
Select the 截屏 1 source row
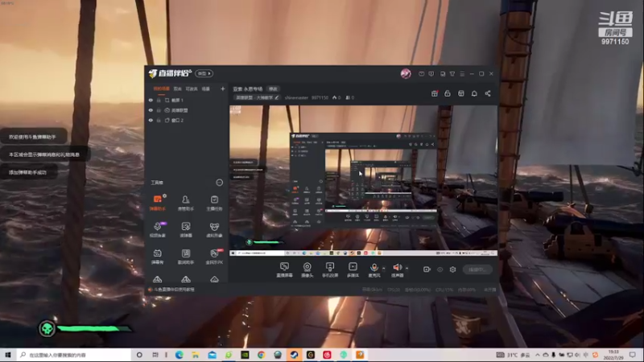coord(187,100)
